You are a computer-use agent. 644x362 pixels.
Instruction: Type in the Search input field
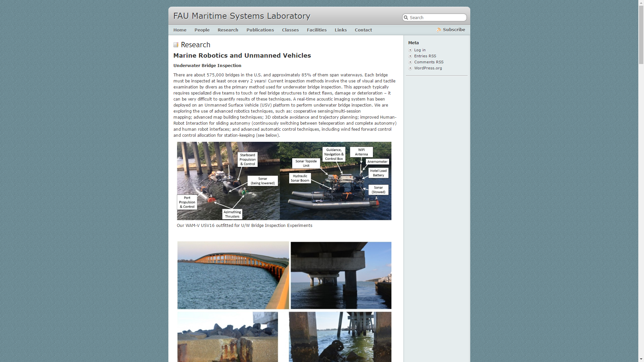click(436, 17)
